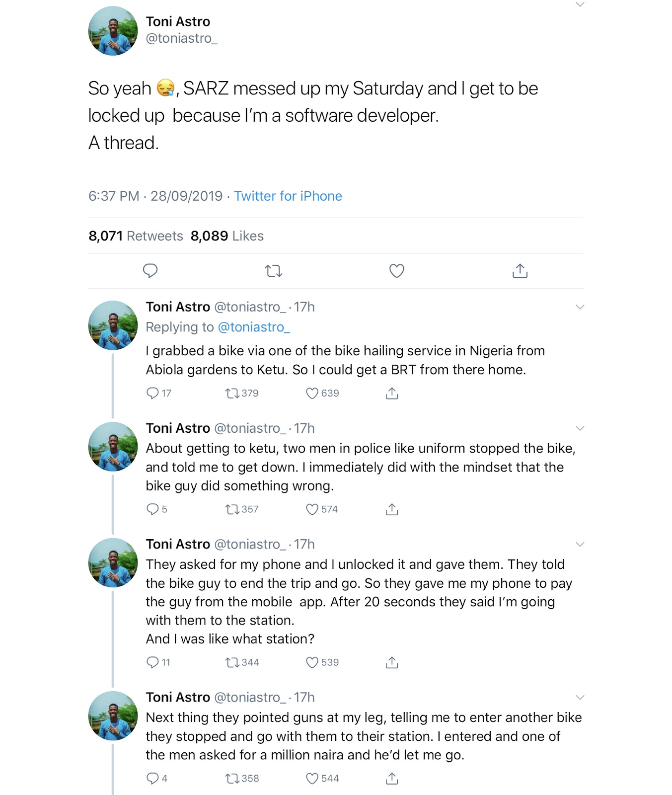This screenshot has height=795, width=672.
Task: Like the tweet about guns pointed at leg
Action: 312,779
